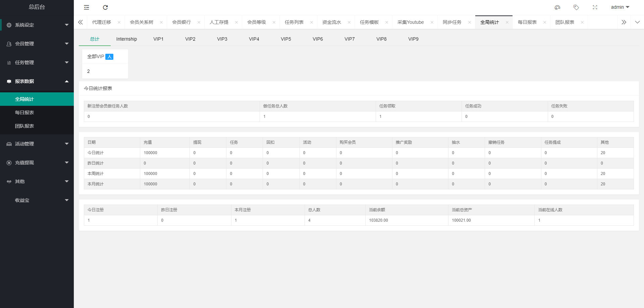Collapse the 报表数据 sidebar menu

tap(37, 81)
